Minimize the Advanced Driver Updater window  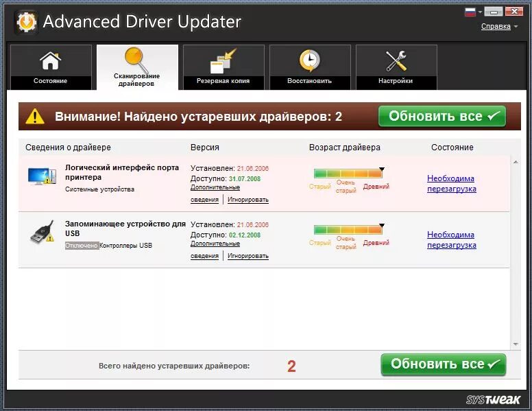tap(494, 12)
